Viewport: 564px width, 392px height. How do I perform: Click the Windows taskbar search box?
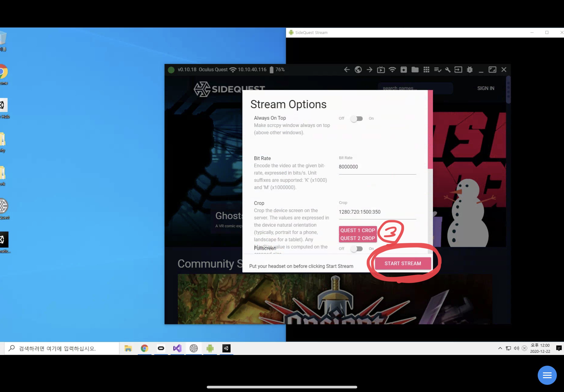click(x=61, y=348)
